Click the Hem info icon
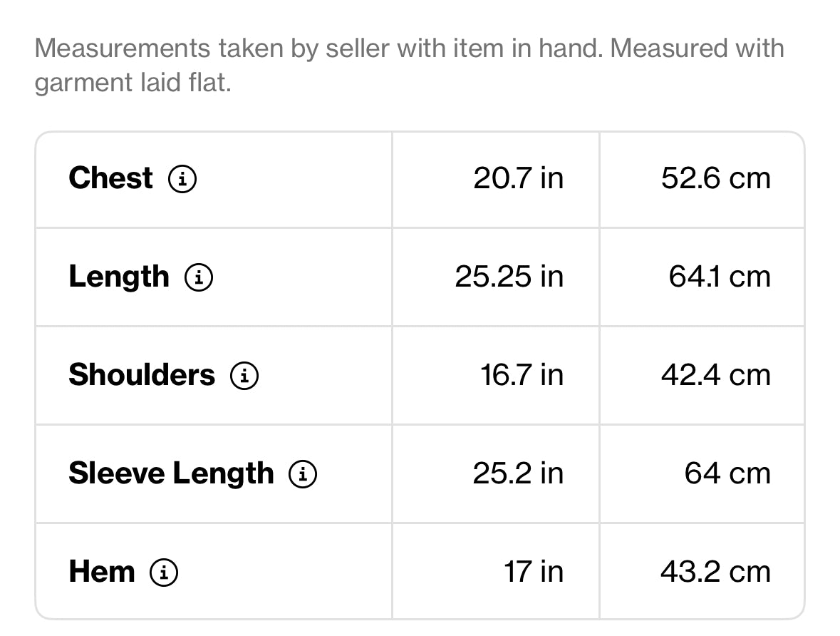The height and width of the screenshot is (636, 840). [x=164, y=572]
